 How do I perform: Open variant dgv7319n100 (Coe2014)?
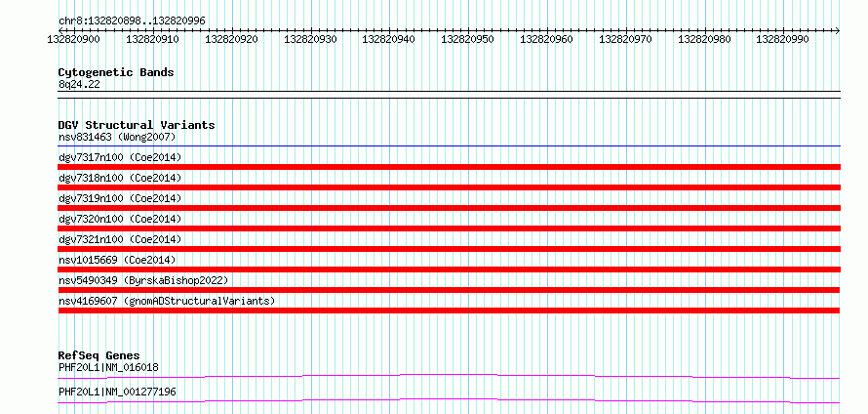pyautogui.click(x=120, y=198)
